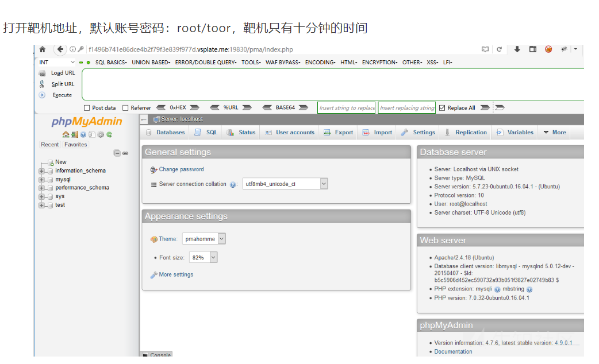The height and width of the screenshot is (364, 599).
Task: Click the phpMyAdmin log out icon
Action: [75, 134]
